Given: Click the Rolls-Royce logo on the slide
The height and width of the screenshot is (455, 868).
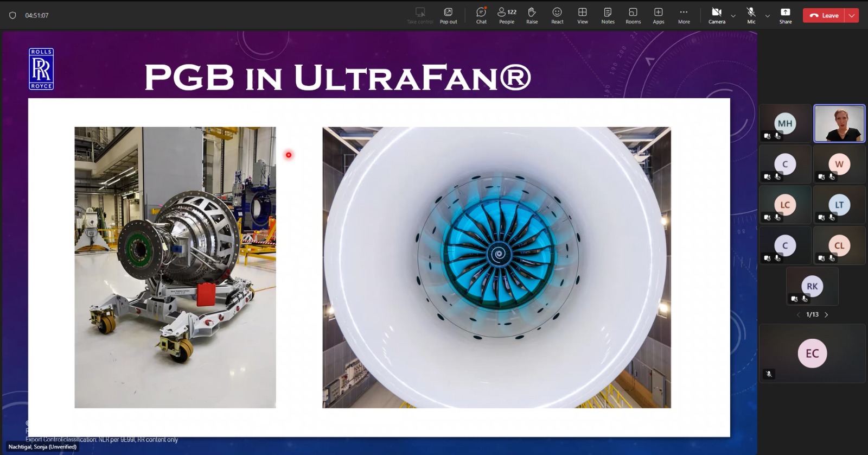Looking at the screenshot, I should tap(41, 69).
